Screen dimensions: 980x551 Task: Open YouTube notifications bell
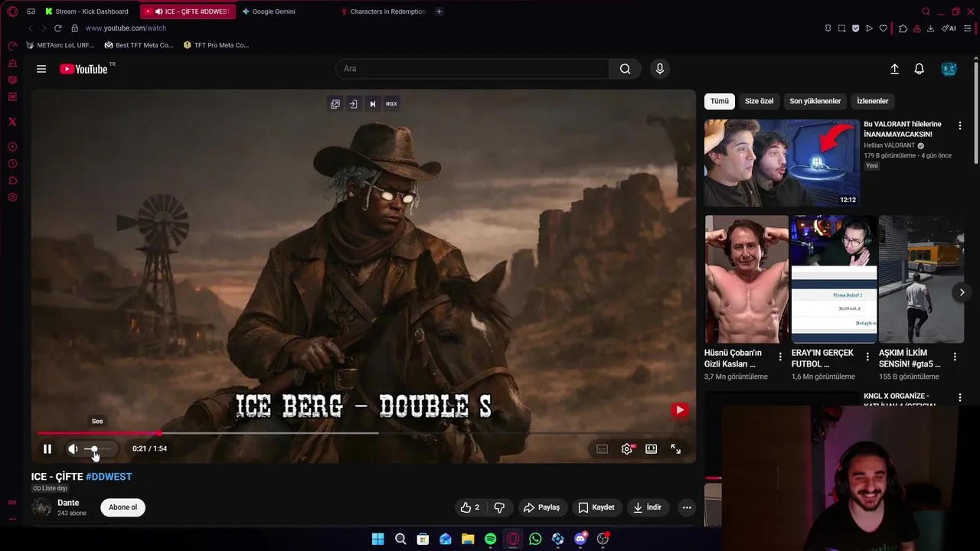pyautogui.click(x=920, y=69)
